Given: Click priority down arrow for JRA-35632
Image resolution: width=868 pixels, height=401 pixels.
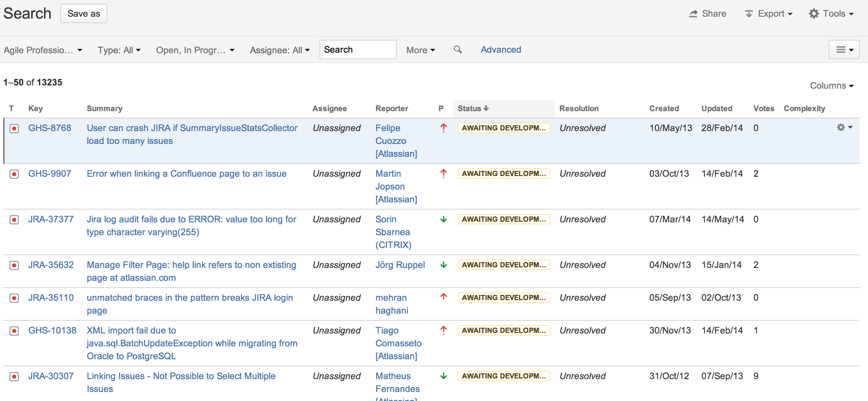Looking at the screenshot, I should [x=443, y=265].
